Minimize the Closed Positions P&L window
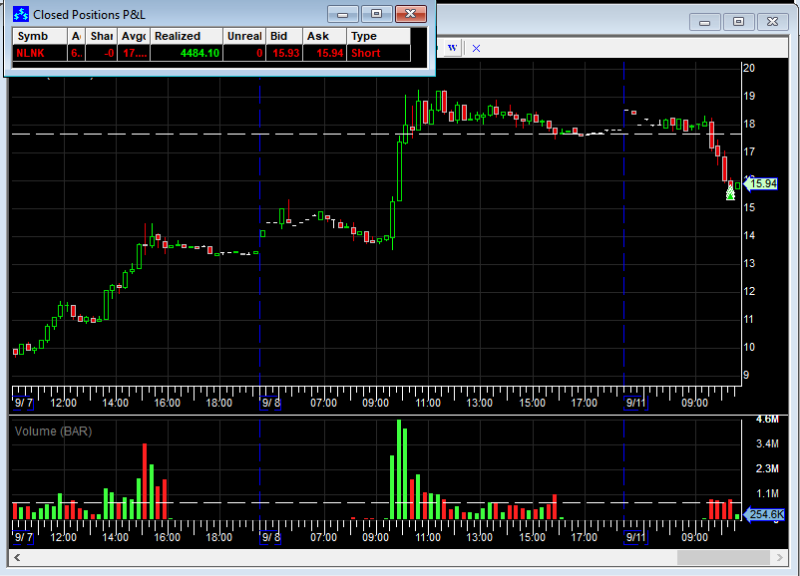800x576 pixels. 343,14
